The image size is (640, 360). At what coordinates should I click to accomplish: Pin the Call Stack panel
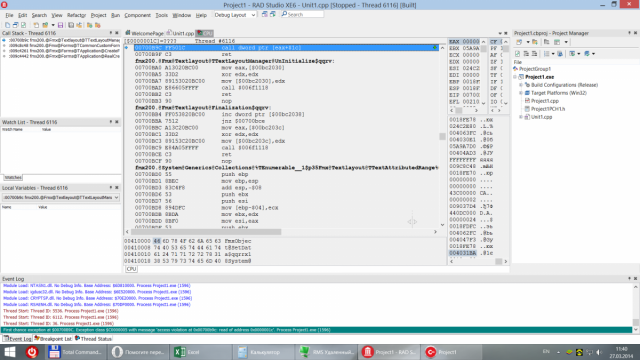(x=111, y=33)
